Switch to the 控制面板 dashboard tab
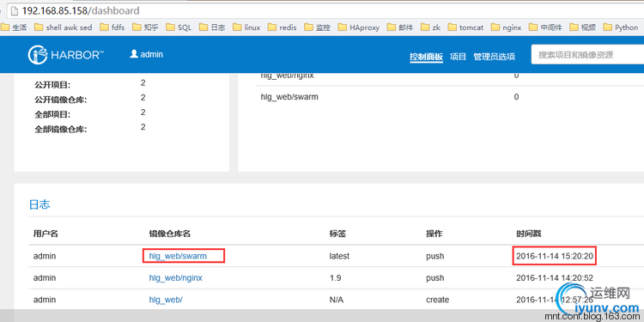The width and height of the screenshot is (644, 322). coord(426,57)
